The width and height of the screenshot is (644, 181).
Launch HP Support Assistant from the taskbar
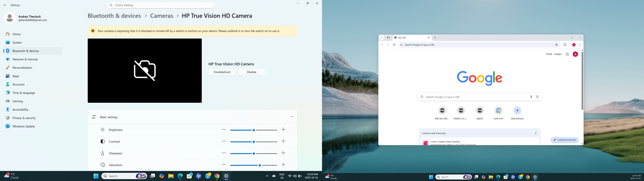click(x=199, y=176)
